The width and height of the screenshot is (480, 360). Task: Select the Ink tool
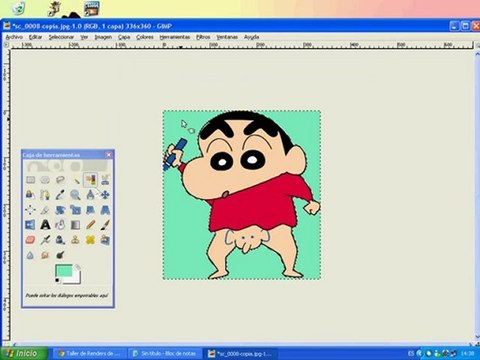(60, 240)
